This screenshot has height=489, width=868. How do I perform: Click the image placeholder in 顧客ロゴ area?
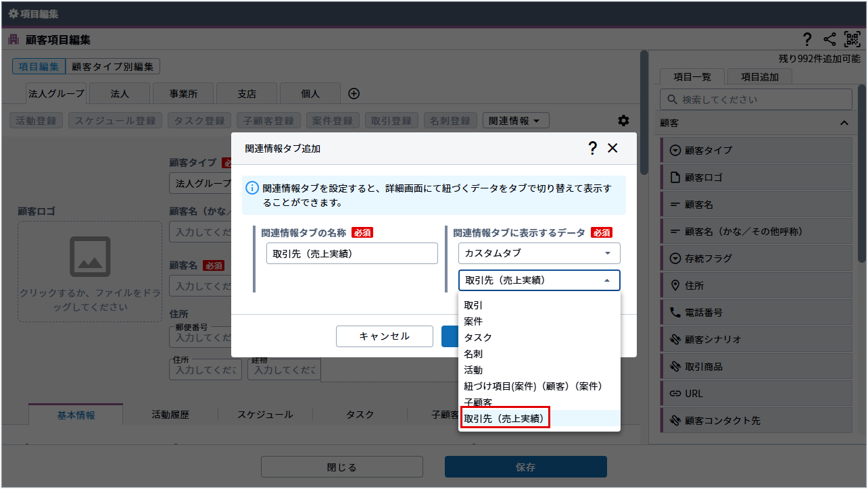click(90, 257)
